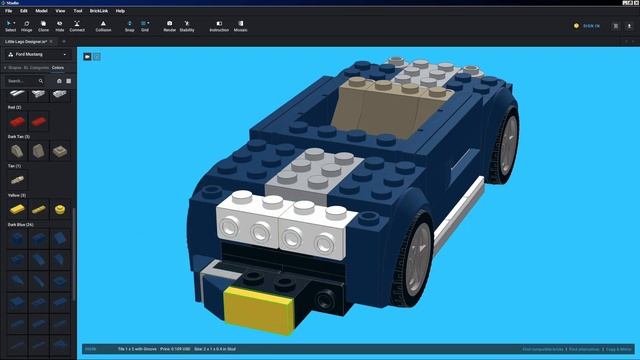640x360 pixels.
Task: Expand the Ford Mustang palette dropdown
Action: pos(38,54)
